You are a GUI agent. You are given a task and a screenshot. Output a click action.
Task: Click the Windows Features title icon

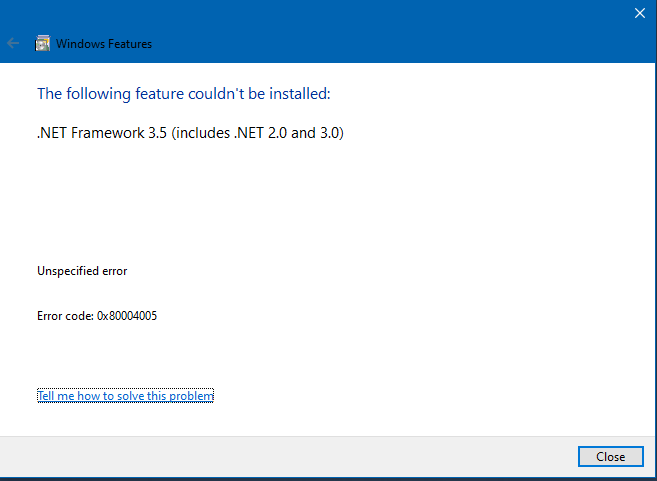[x=42, y=43]
